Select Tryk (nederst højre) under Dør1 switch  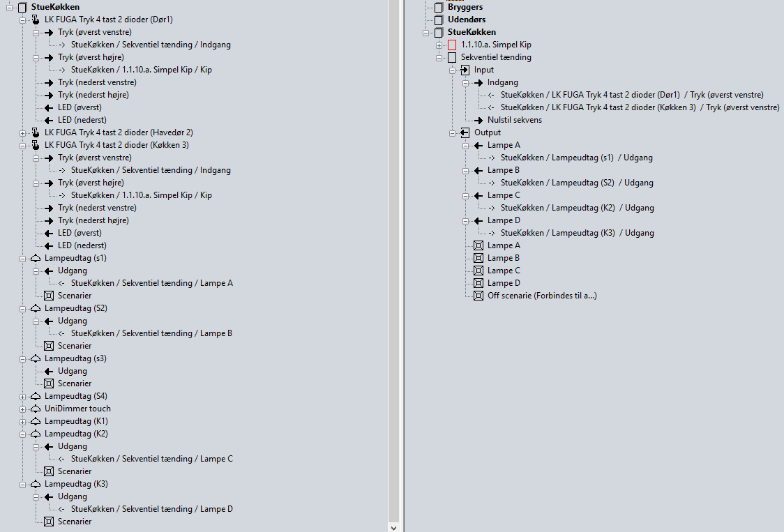[x=93, y=95]
